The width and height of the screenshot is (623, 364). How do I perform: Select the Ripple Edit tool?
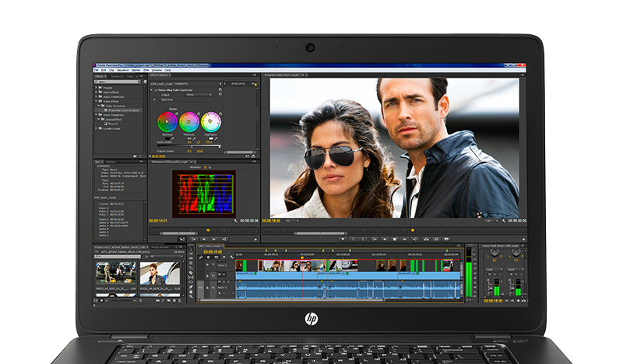[x=191, y=258]
